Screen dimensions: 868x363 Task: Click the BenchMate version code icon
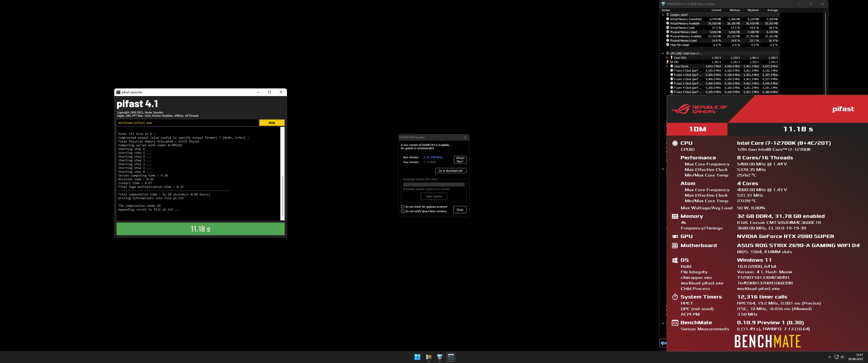(x=675, y=323)
